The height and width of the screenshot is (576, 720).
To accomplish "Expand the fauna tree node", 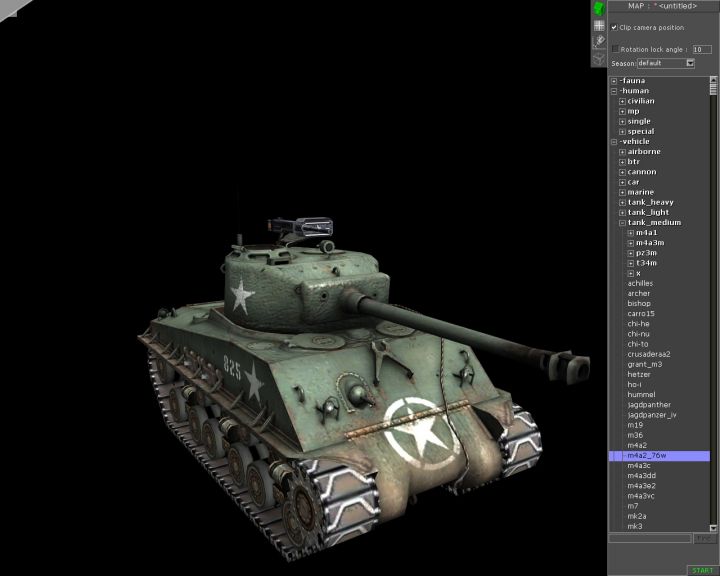I will pyautogui.click(x=614, y=81).
